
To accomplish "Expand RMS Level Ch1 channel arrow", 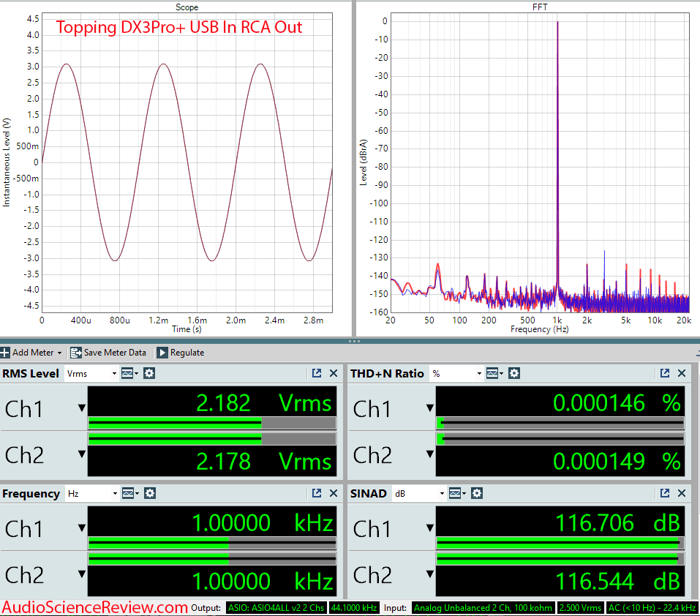I will click(82, 407).
